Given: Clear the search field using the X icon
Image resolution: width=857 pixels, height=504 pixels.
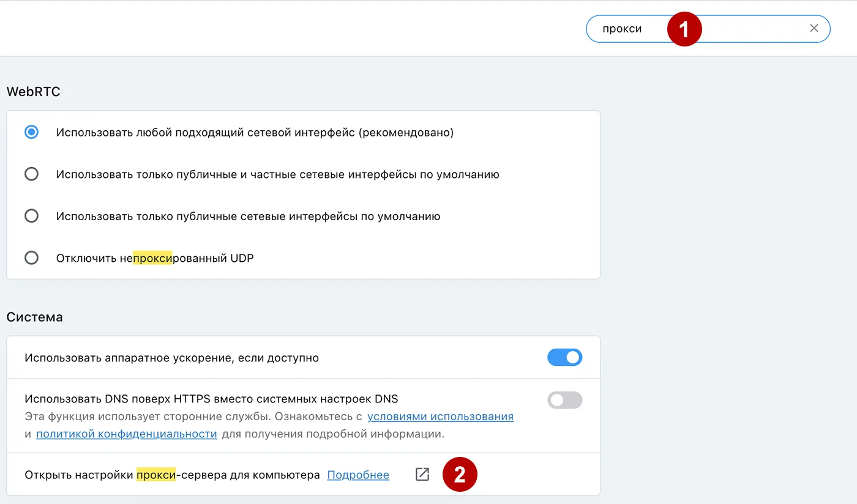Looking at the screenshot, I should pyautogui.click(x=814, y=28).
